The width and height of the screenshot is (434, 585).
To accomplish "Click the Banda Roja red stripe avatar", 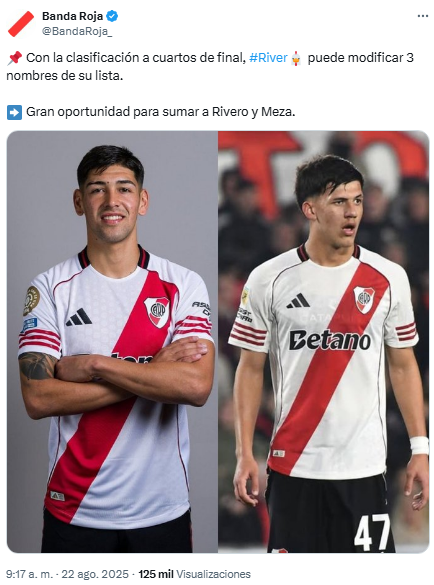I will click(21, 24).
